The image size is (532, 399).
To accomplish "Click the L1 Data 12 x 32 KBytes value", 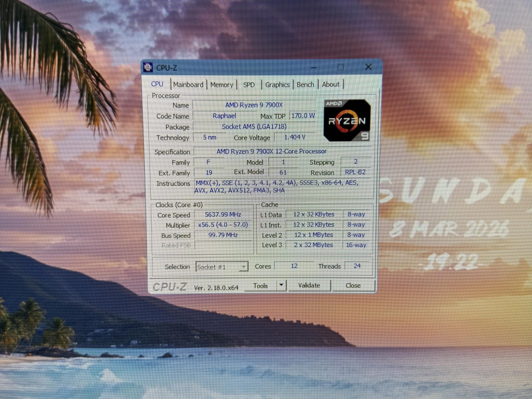I will (x=314, y=214).
